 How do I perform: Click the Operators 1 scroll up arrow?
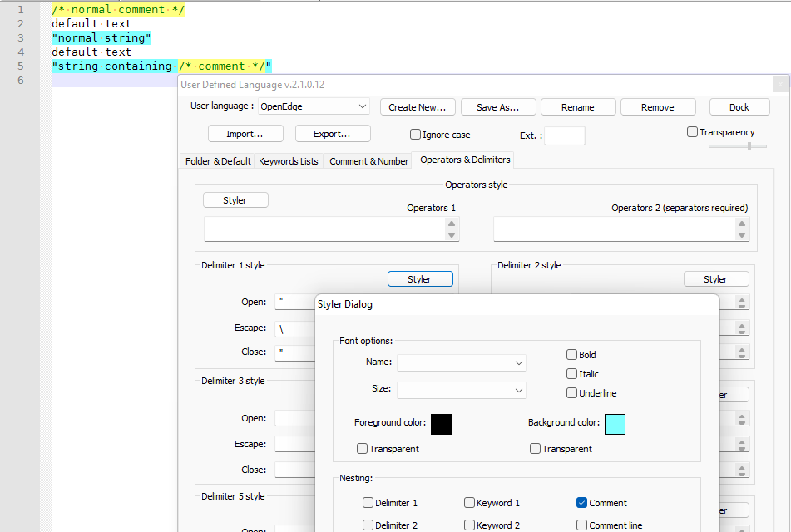[452, 224]
